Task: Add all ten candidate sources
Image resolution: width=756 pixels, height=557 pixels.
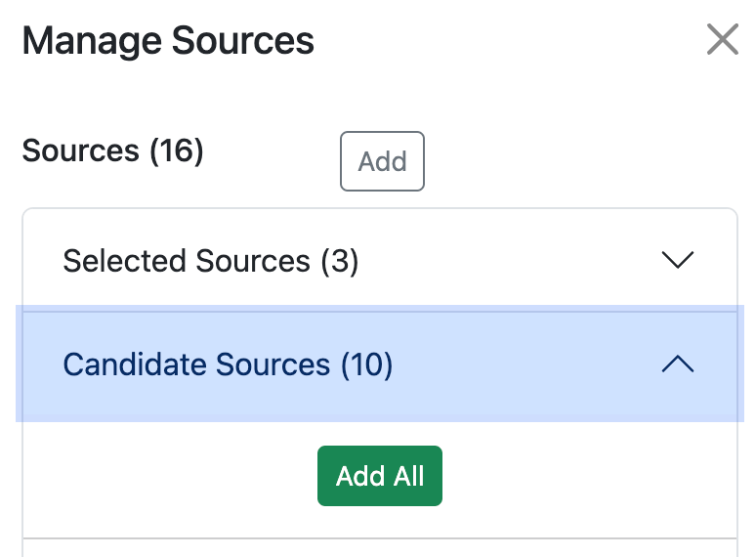Action: pos(380,476)
